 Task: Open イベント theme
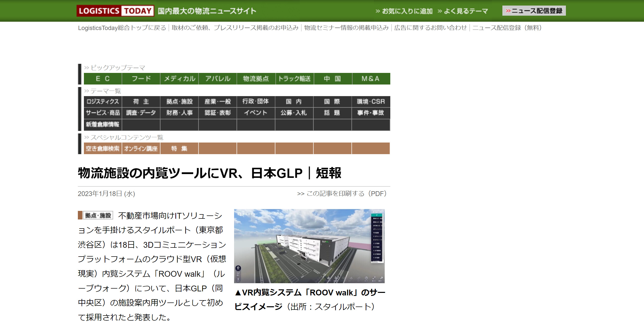coord(256,113)
